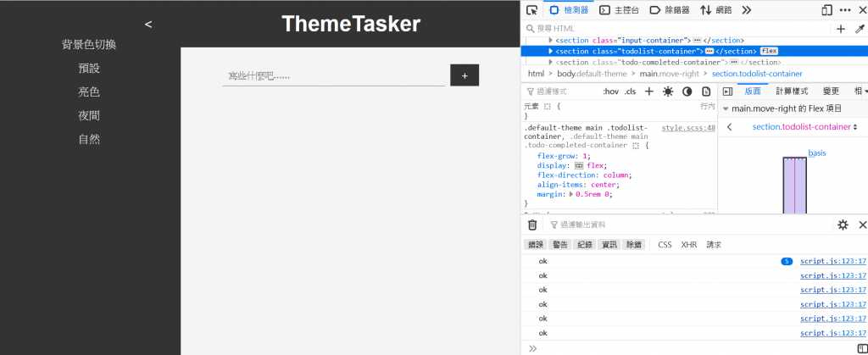The image size is (868, 355).
Task: Toggle the 警告 console filter
Action: point(560,244)
